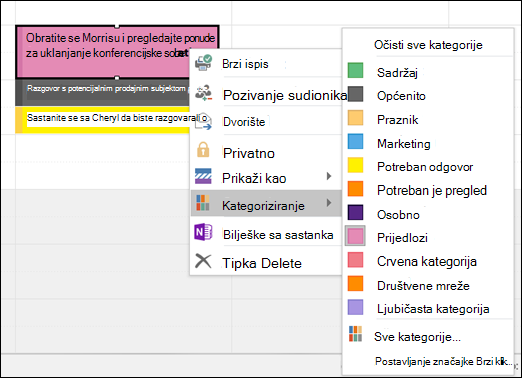The height and width of the screenshot is (378, 522).
Task: Select the Crvena kategorija label
Action: pos(427,262)
